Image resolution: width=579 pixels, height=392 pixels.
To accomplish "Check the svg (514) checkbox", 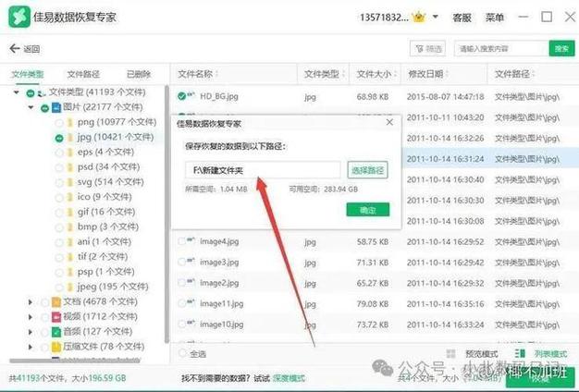I will tap(59, 183).
